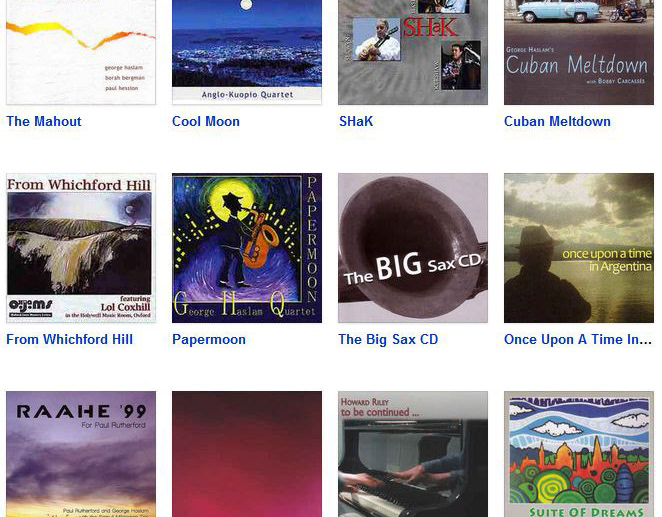Click The Mahout title link
The height and width of the screenshot is (517, 662).
(x=44, y=122)
